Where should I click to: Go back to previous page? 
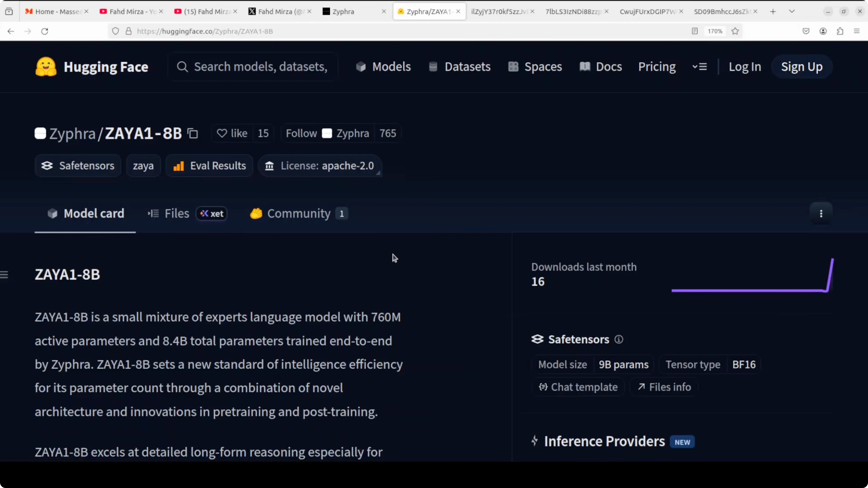tap(11, 31)
